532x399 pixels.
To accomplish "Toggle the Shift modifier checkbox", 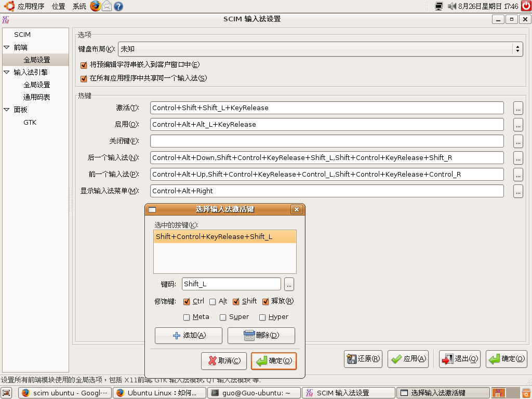I will click(x=236, y=302).
